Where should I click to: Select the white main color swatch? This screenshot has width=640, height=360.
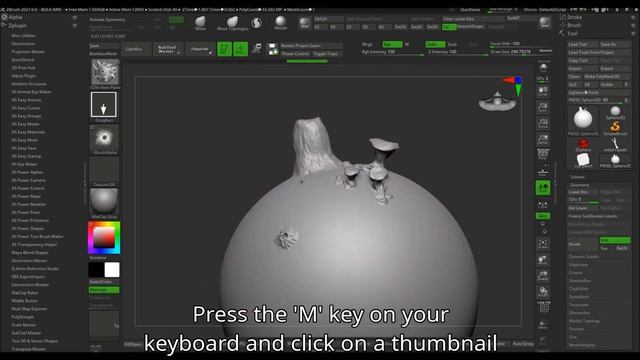point(112,269)
